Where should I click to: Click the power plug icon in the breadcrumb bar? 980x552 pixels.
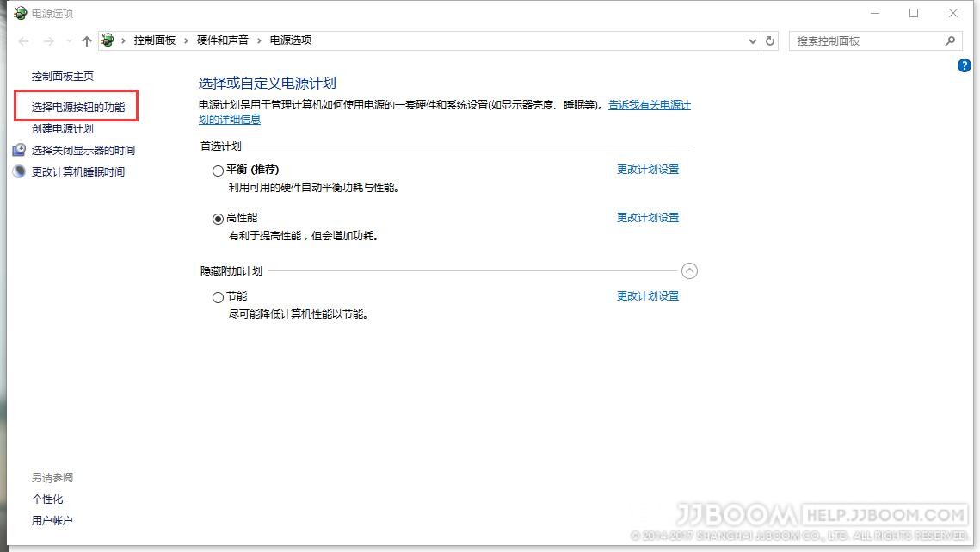pyautogui.click(x=108, y=40)
